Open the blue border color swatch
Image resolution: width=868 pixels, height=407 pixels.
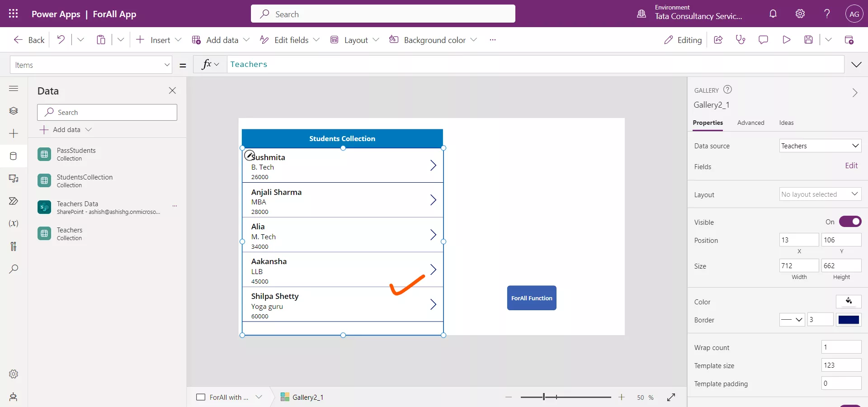[849, 320]
